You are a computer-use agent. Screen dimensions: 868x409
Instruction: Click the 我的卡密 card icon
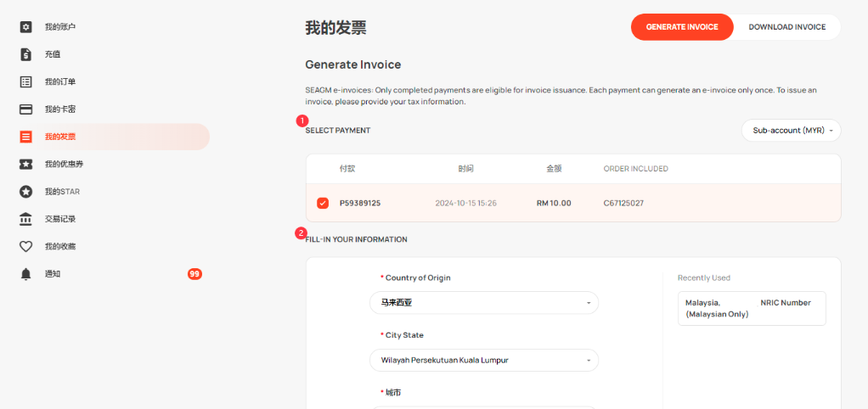point(26,109)
